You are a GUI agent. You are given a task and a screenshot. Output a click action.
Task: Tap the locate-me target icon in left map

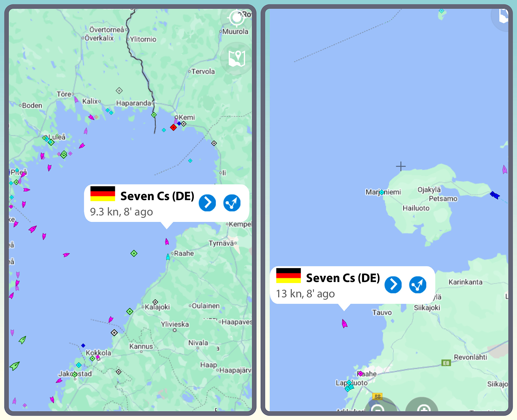pyautogui.click(x=237, y=18)
